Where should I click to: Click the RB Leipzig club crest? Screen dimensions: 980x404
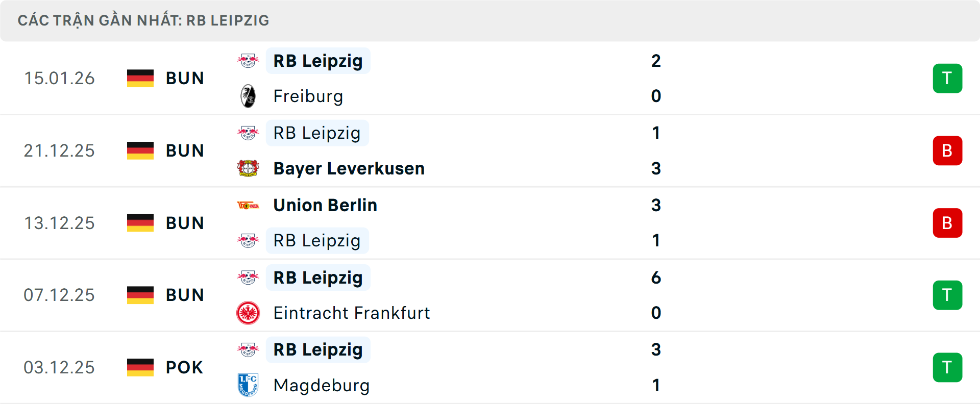[249, 60]
